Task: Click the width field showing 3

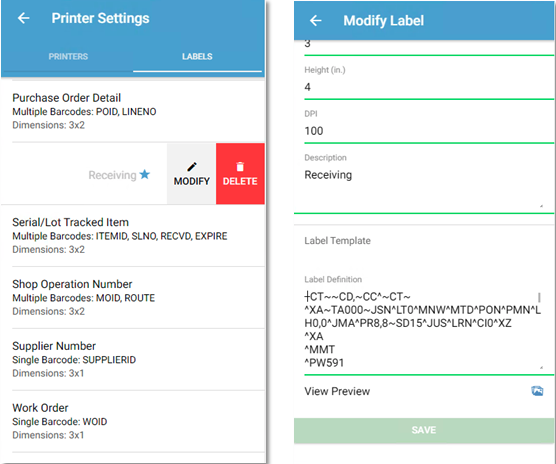Action: point(429,46)
